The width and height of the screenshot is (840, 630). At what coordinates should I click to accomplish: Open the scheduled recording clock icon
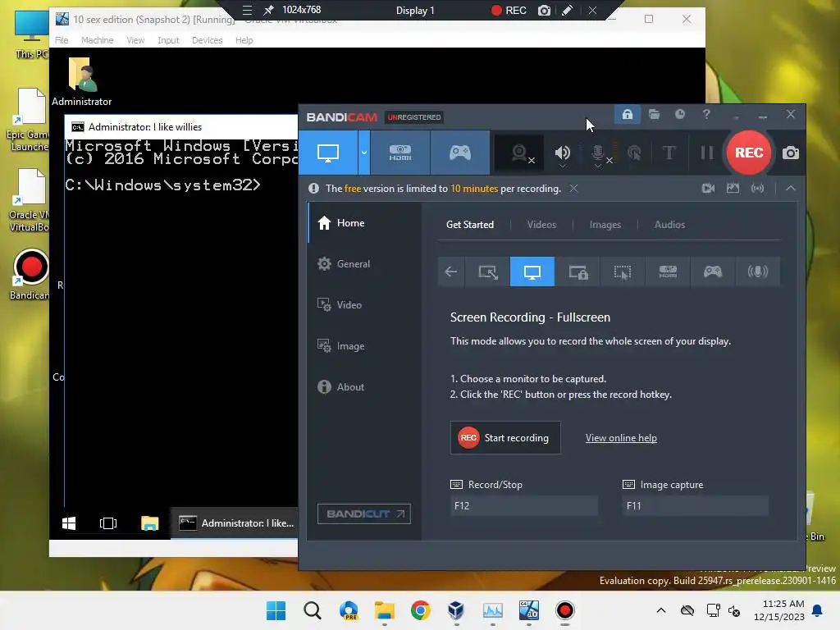680,114
